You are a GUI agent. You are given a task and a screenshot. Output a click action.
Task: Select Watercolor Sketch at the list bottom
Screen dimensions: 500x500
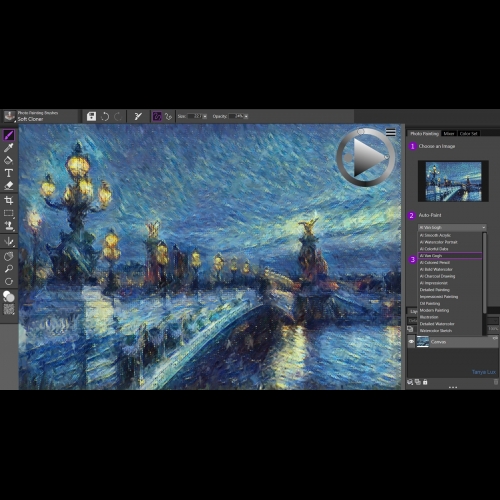coord(450,331)
